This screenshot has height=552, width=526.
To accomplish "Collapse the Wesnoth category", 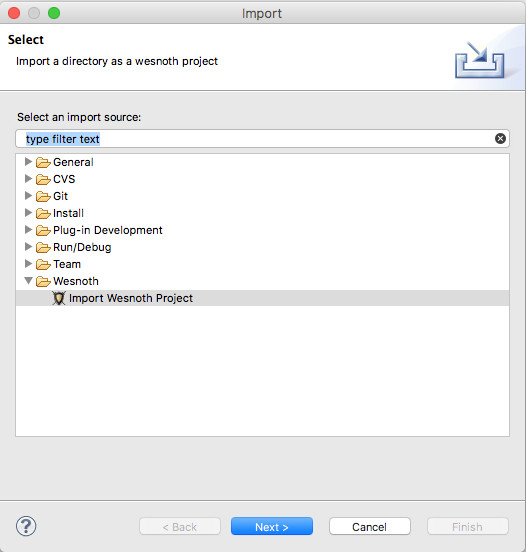I will click(29, 281).
